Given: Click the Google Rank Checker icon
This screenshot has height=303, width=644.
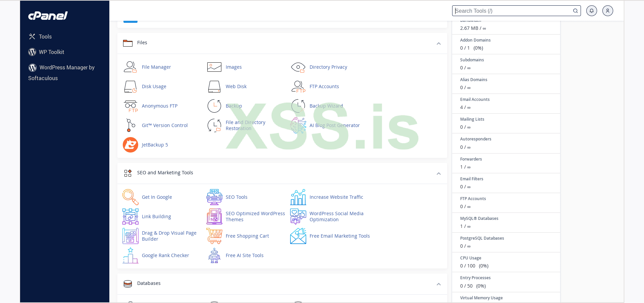Looking at the screenshot, I should [130, 255].
